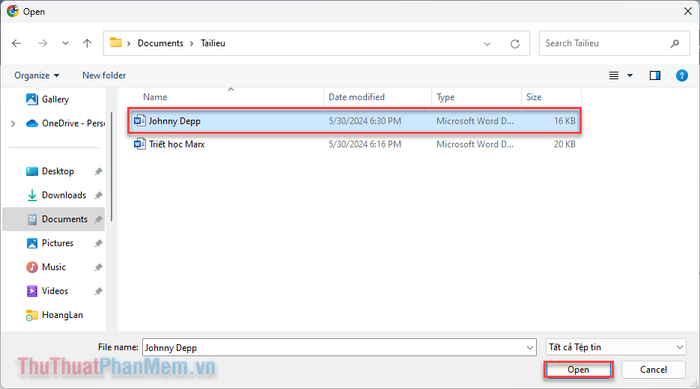
Task: Create a New folder
Action: [104, 75]
